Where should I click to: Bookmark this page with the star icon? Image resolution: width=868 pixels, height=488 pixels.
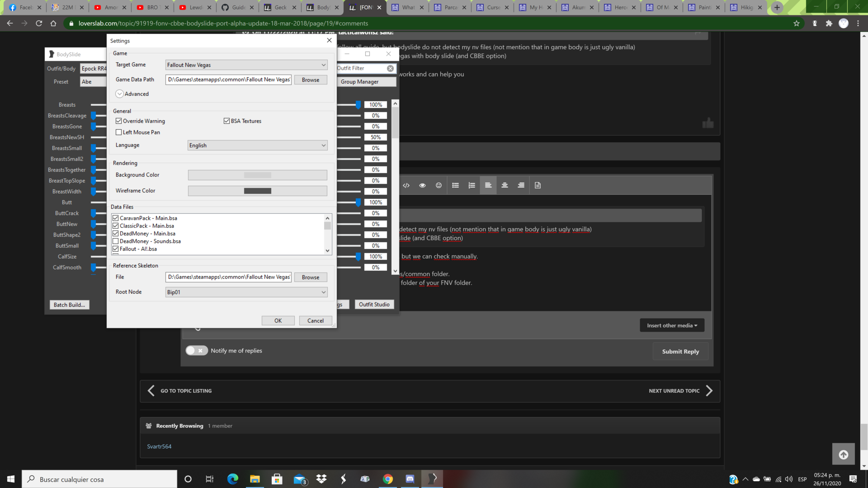tap(797, 23)
